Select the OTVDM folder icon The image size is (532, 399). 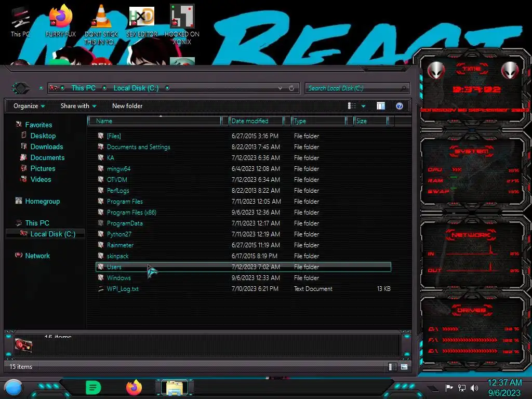click(100, 179)
